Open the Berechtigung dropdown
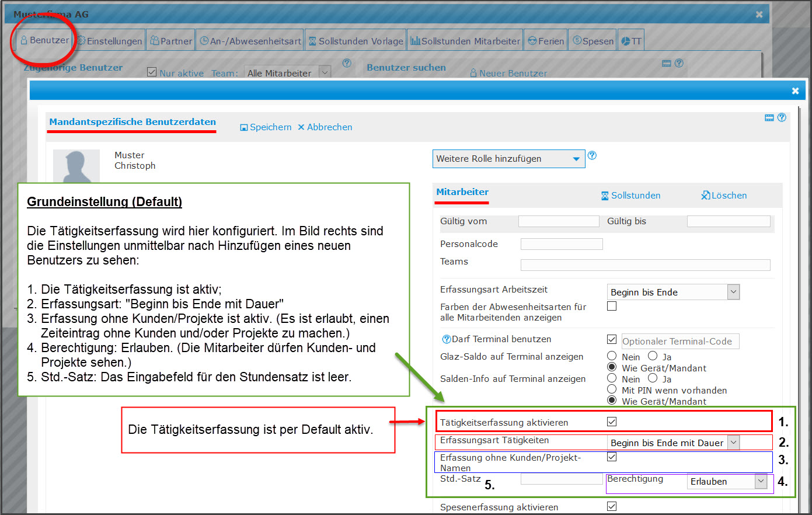Image resolution: width=812 pixels, height=515 pixels. pyautogui.click(x=727, y=482)
